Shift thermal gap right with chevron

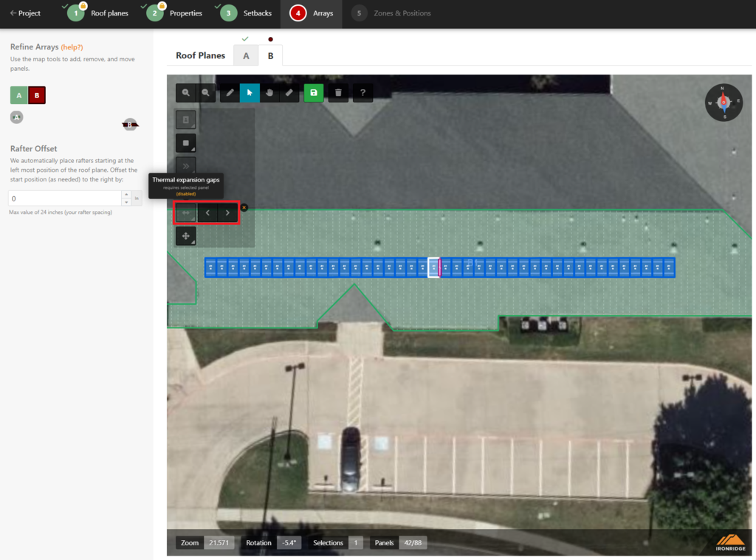(x=227, y=213)
